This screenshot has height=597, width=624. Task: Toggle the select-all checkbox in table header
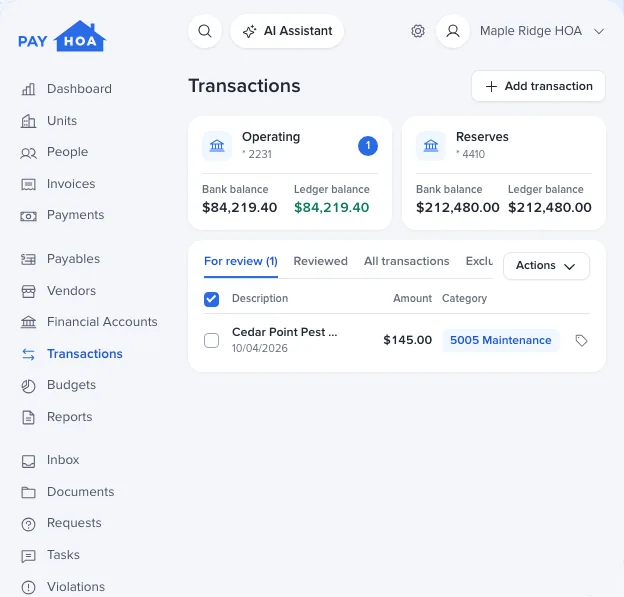pos(211,299)
